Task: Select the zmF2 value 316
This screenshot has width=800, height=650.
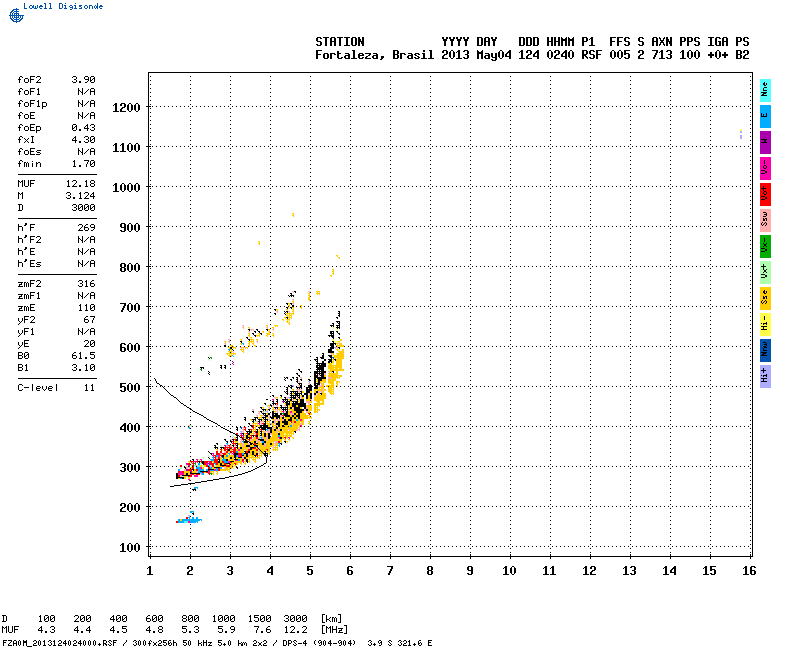Action: click(86, 284)
